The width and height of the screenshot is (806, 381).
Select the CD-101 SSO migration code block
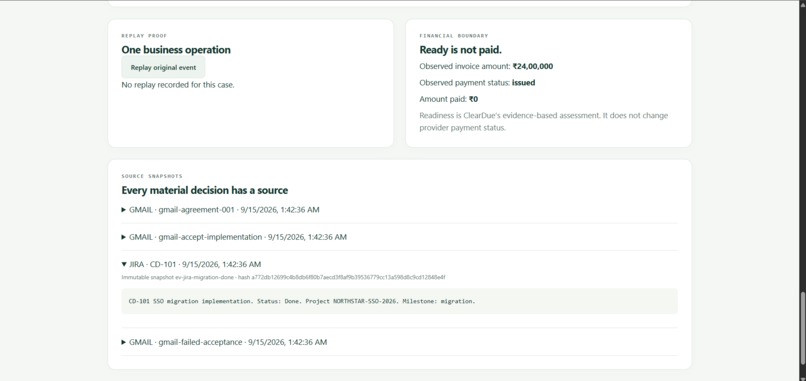[399, 301]
